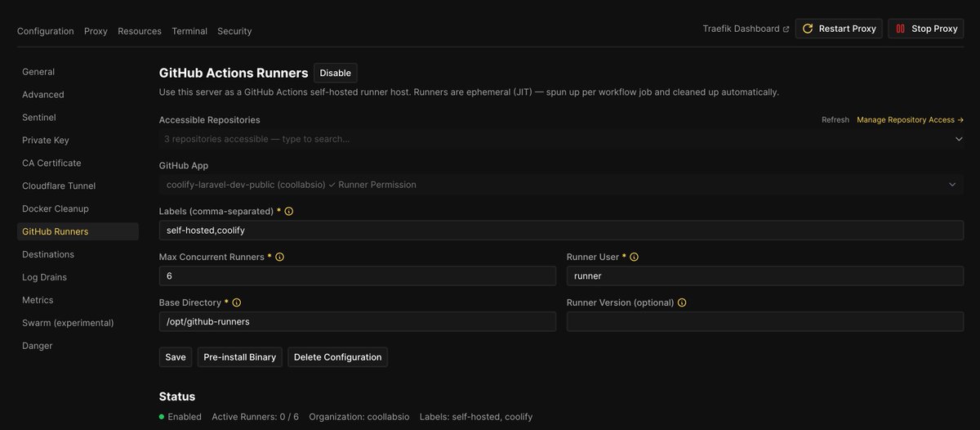Viewport: 980px width, 430px height.
Task: Select GitHub Runners in the sidebar
Action: 78,232
